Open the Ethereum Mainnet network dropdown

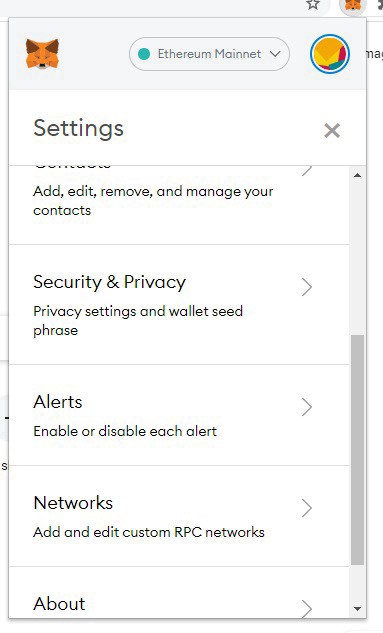(209, 54)
